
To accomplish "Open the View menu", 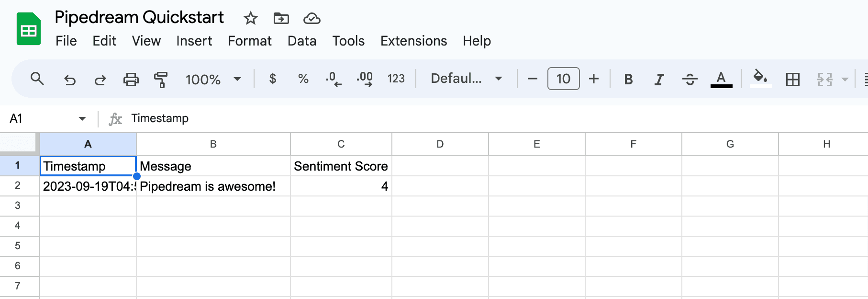I will point(146,41).
